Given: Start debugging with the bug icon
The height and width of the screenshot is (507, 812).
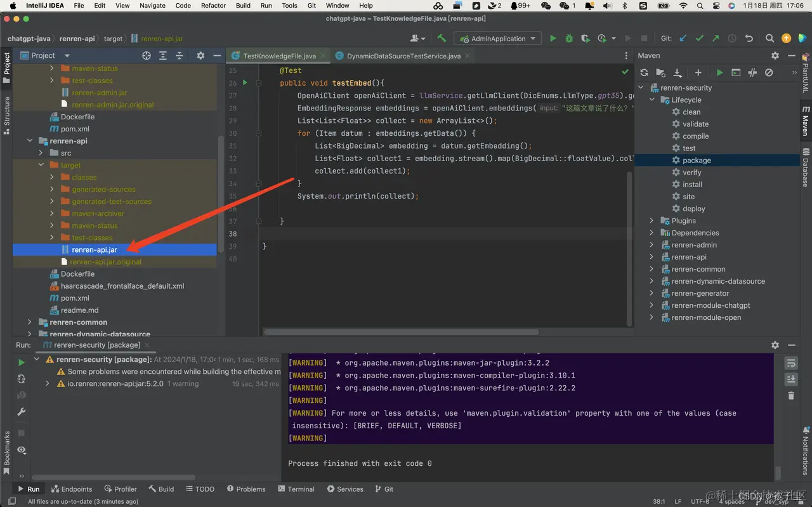Looking at the screenshot, I should pyautogui.click(x=569, y=39).
